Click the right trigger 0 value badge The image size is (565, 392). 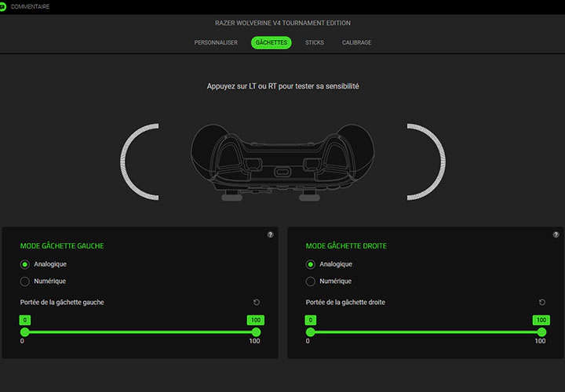310,320
